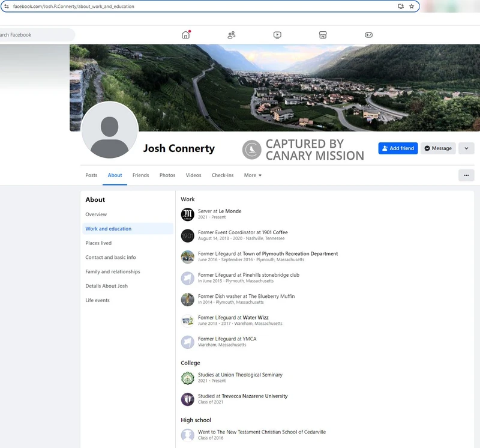The width and height of the screenshot is (480, 448).
Task: Expand the chevron beside the Message button
Action: coord(466,148)
